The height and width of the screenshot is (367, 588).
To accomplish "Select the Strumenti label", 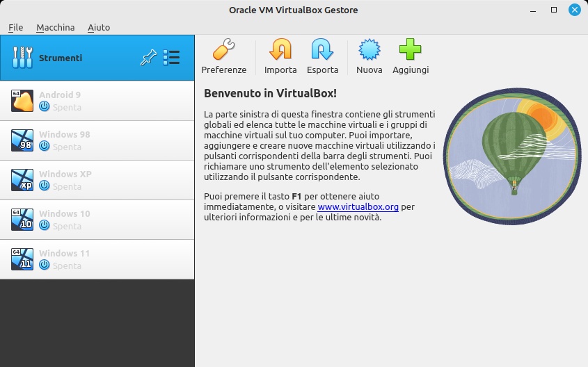I will (61, 58).
